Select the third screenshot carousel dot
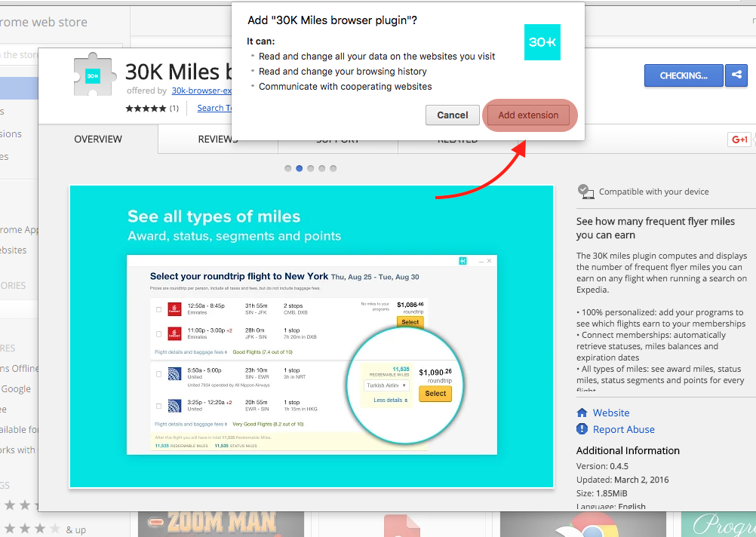The image size is (756, 537). (311, 169)
